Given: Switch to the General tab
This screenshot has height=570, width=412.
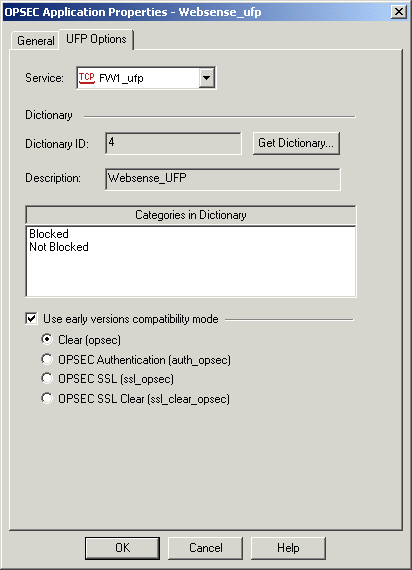Looking at the screenshot, I should point(36,41).
